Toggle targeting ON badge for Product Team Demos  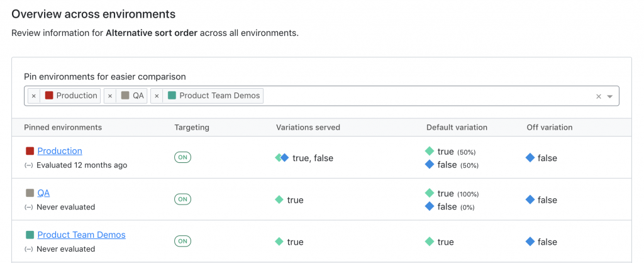[x=182, y=241]
